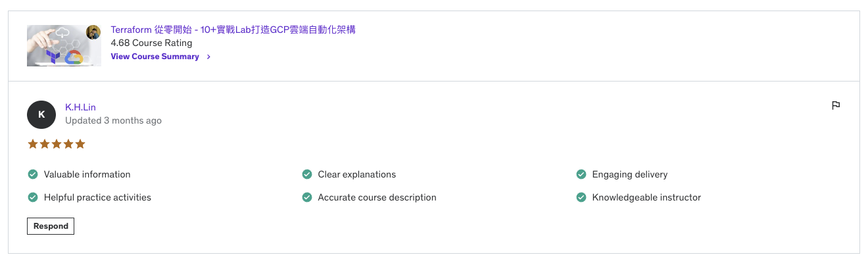Expand the View Course Summary chevron arrow
This screenshot has height=261, width=868.
point(208,57)
